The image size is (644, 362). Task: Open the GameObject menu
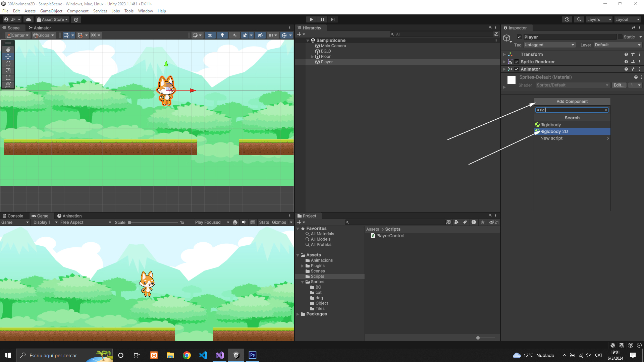(x=51, y=11)
